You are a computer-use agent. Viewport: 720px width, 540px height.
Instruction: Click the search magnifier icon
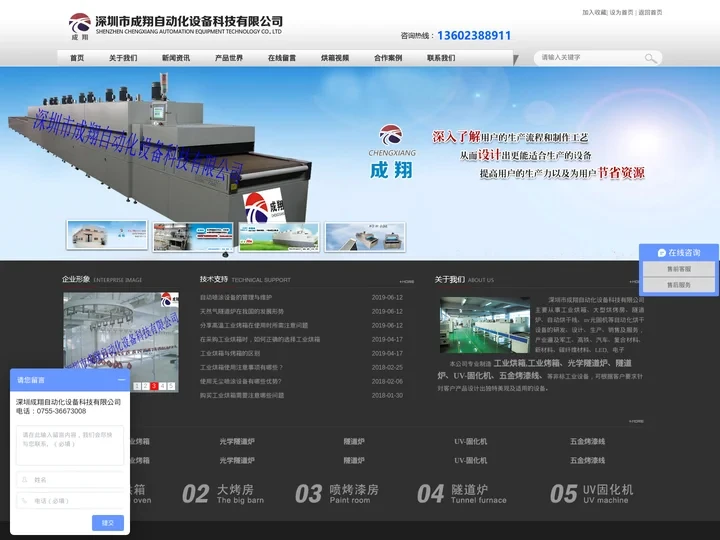point(650,58)
